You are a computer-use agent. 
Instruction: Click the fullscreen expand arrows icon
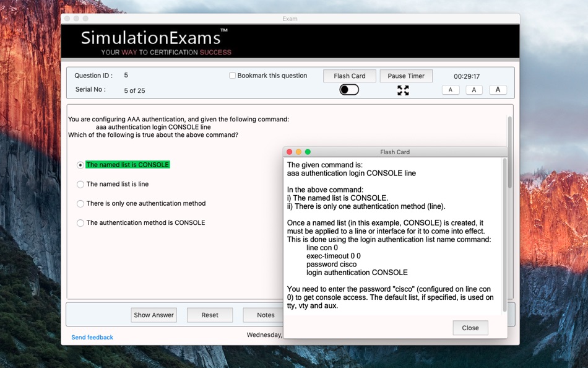click(x=403, y=90)
